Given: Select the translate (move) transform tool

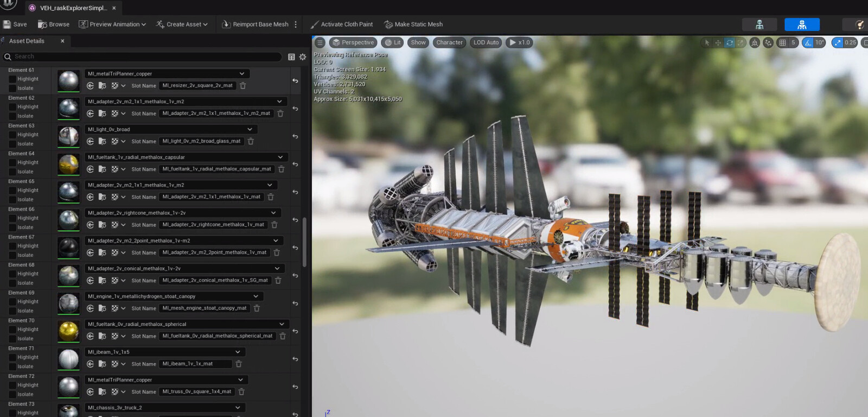Looking at the screenshot, I should [718, 42].
